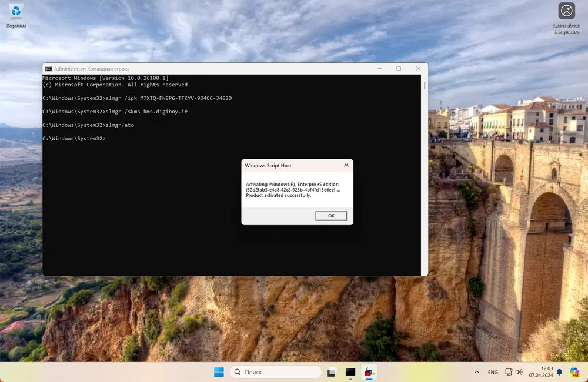Open the Copilot preview icon
588x382 pixels.
(x=574, y=372)
